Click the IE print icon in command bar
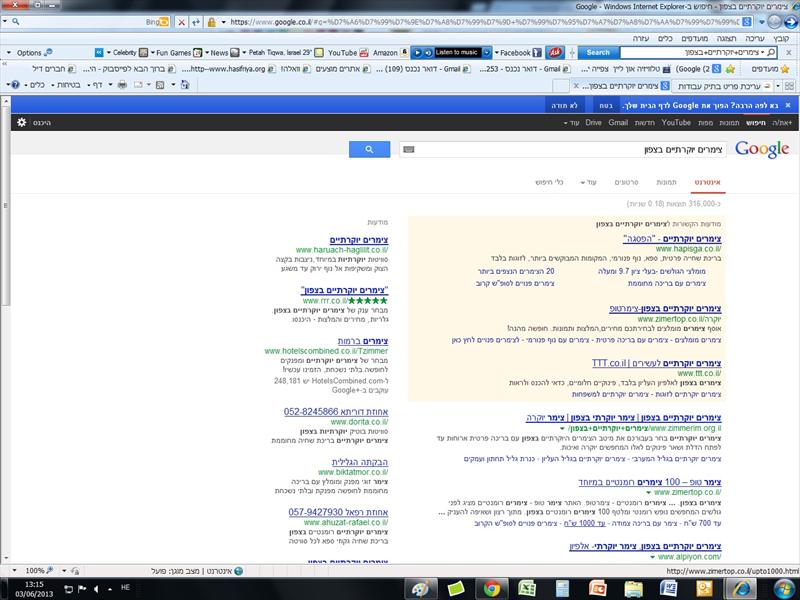This screenshot has width=800, height=600. [122, 85]
